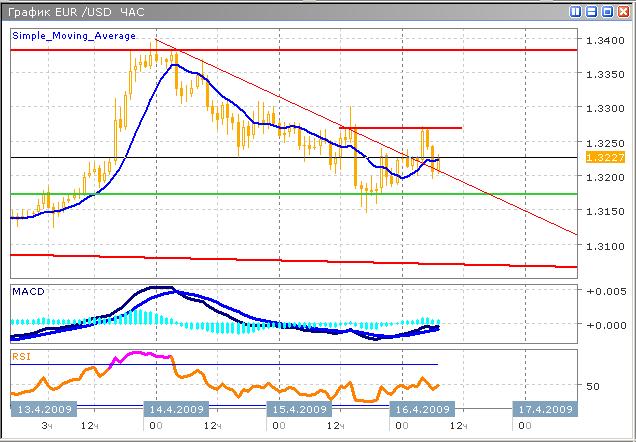636x442 pixels.
Task: Select the 17.4.2009 date marker
Action: coord(544,410)
